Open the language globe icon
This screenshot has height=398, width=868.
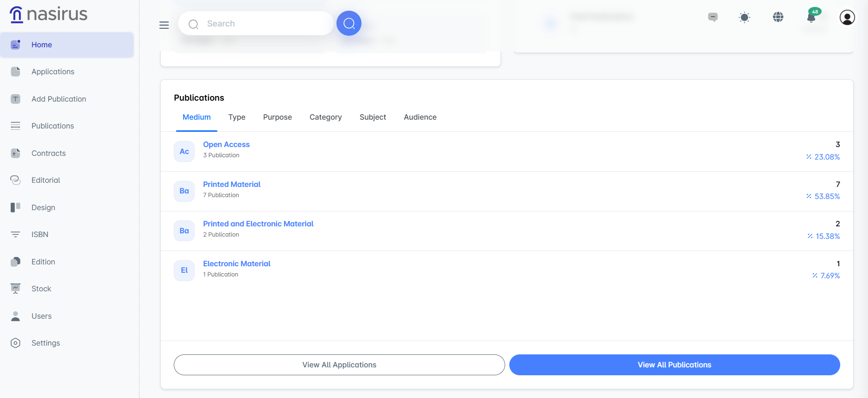coord(778,17)
